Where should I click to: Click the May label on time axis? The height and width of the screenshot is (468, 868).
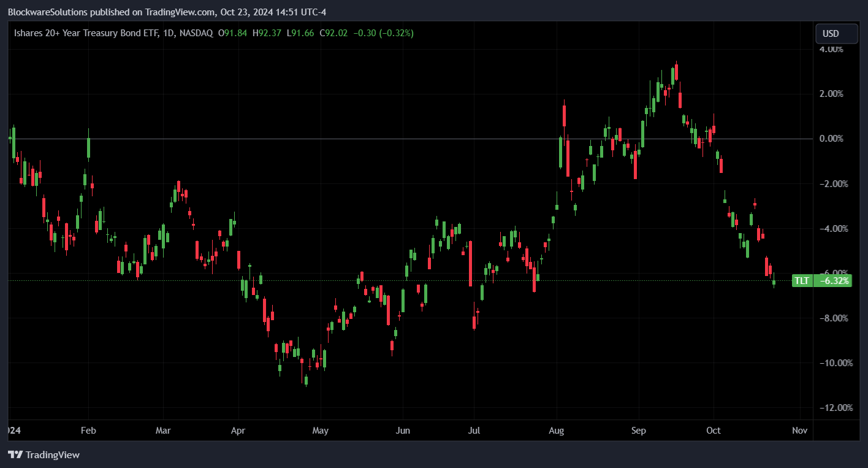click(x=321, y=431)
